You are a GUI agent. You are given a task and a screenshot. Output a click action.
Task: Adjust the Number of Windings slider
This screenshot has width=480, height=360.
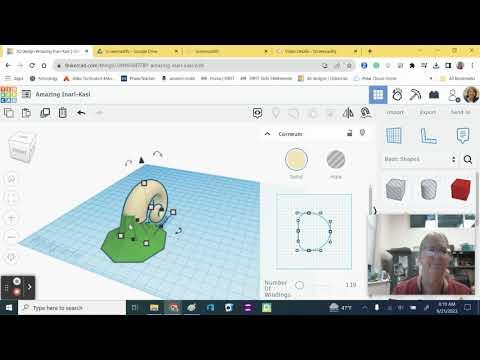tap(299, 285)
